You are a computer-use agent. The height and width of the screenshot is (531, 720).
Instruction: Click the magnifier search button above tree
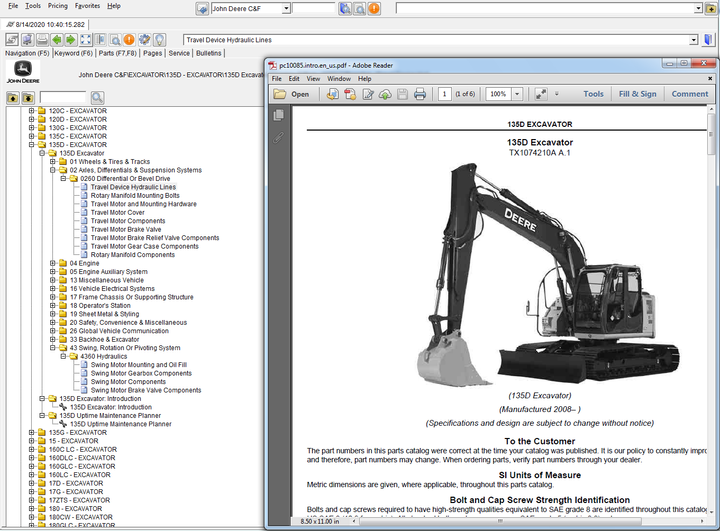pyautogui.click(x=97, y=97)
